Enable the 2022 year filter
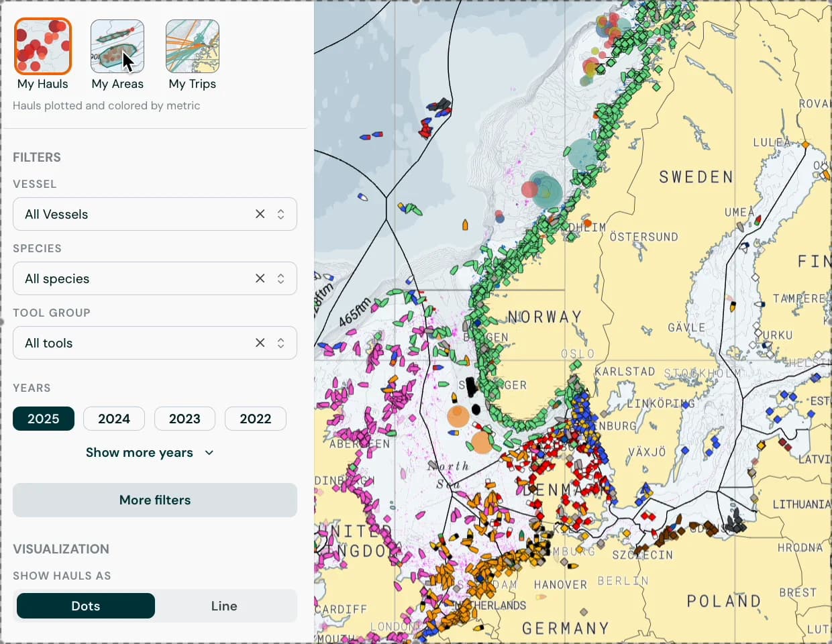Viewport: 832px width, 644px height. (256, 419)
